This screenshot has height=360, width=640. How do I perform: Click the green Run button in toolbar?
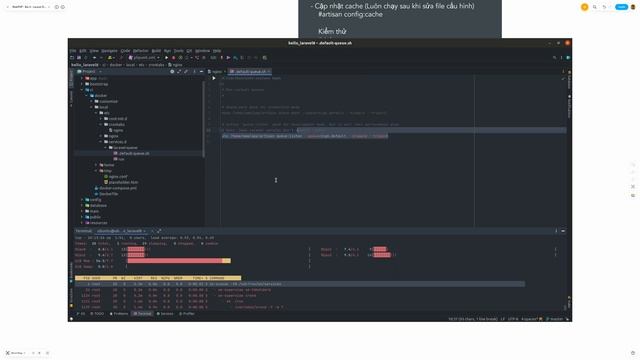[167, 58]
